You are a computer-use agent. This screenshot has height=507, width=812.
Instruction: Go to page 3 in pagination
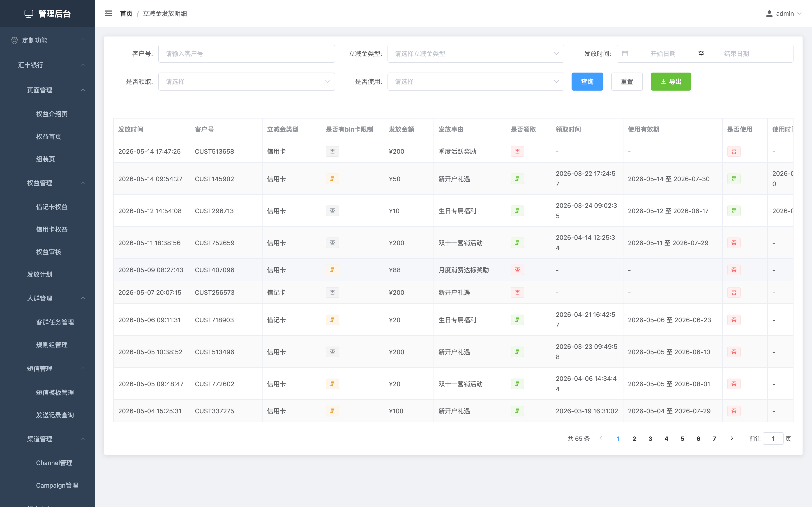tap(650, 438)
